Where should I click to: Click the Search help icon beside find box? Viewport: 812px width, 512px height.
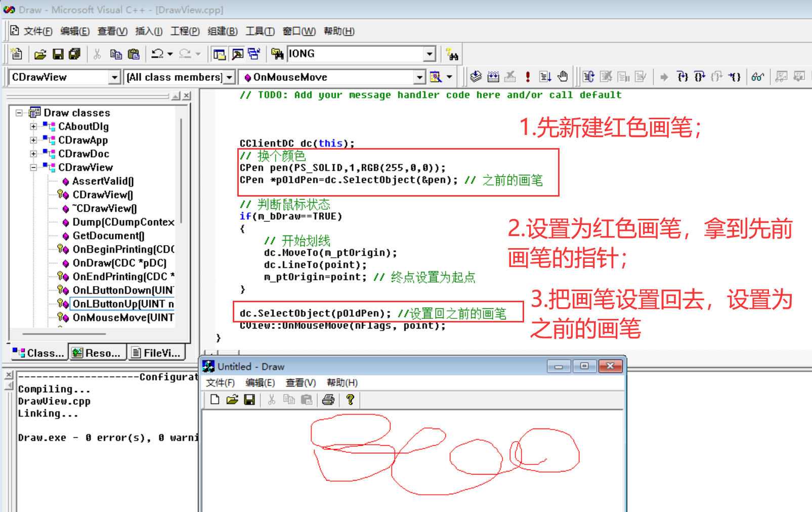(x=452, y=54)
